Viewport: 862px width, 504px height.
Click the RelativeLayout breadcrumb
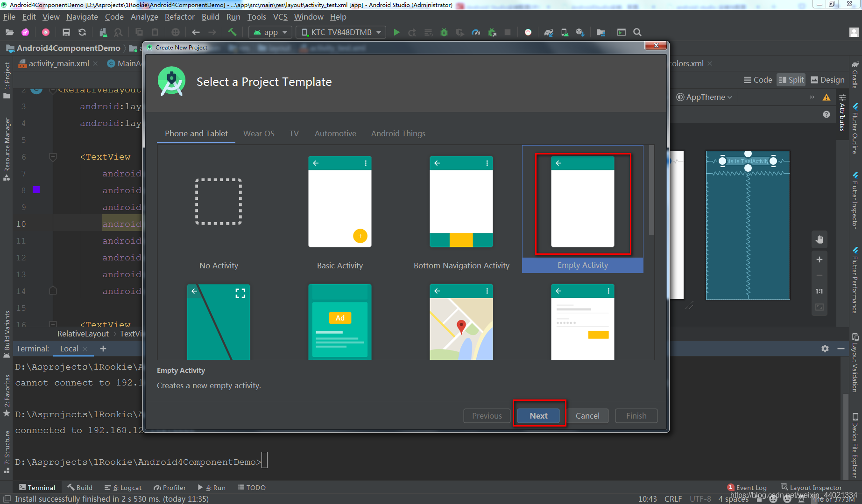[83, 334]
